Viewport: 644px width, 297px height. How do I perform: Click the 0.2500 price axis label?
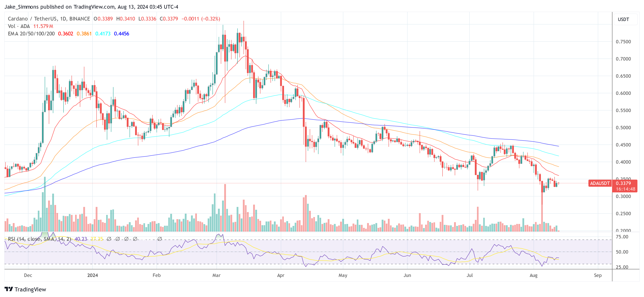(623, 213)
